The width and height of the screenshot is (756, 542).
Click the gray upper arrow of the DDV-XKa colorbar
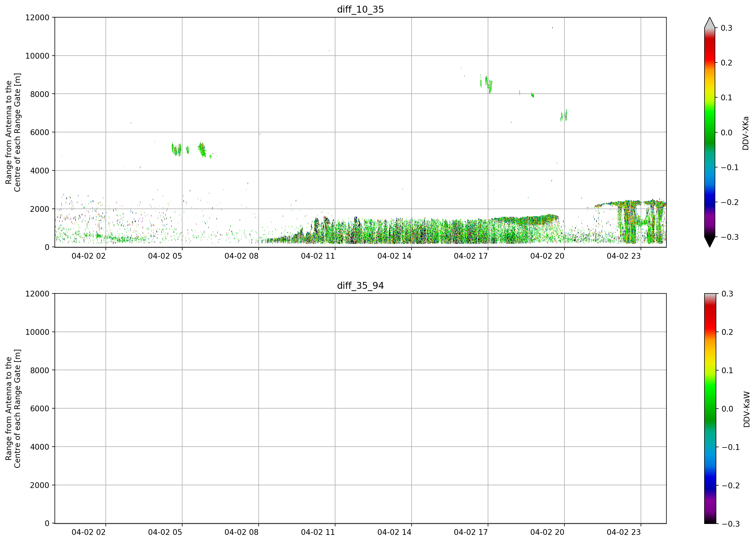tap(710, 23)
